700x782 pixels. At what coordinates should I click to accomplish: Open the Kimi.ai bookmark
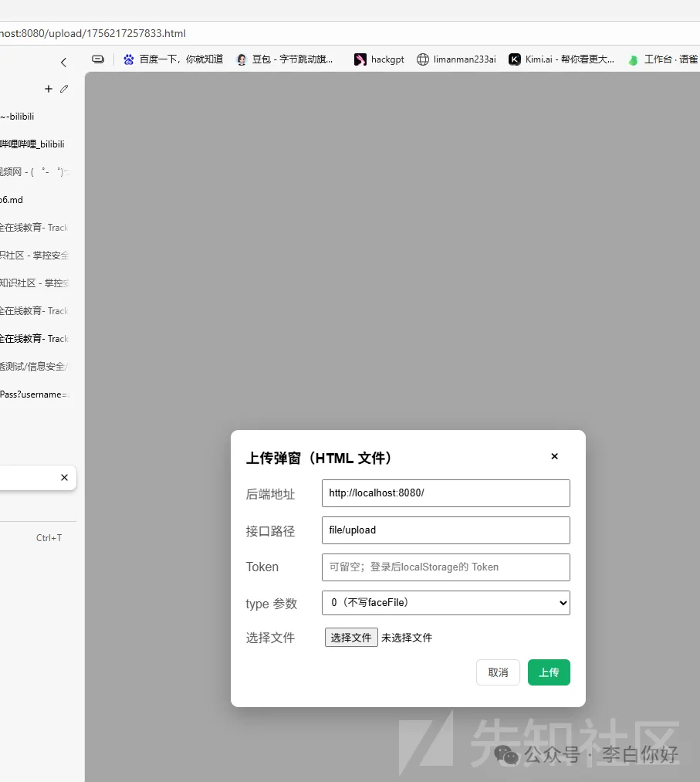pos(561,59)
